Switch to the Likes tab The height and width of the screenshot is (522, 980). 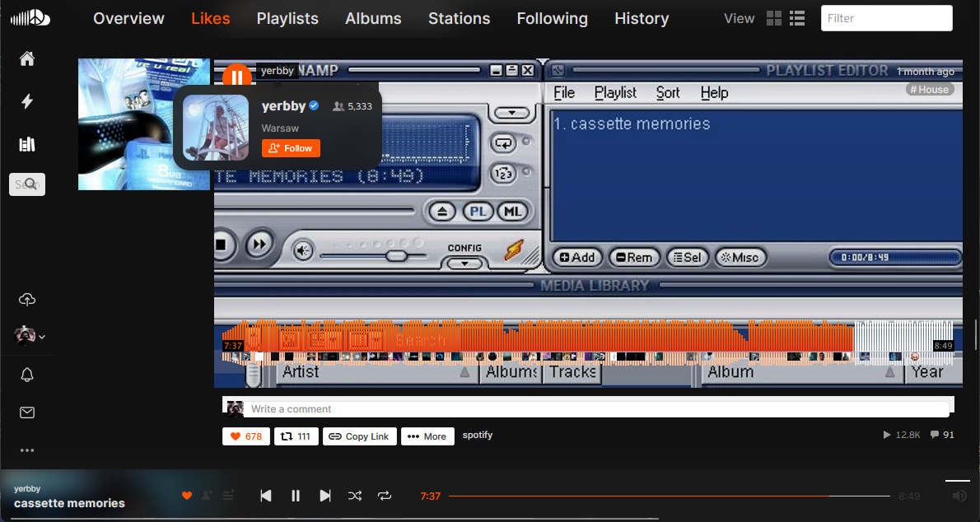[x=211, y=19]
